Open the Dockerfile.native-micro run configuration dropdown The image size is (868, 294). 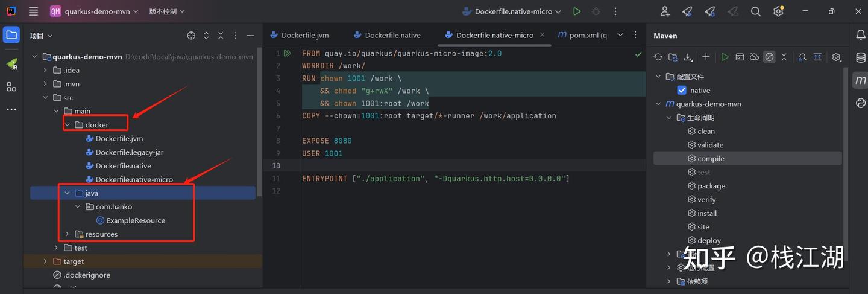tap(512, 11)
